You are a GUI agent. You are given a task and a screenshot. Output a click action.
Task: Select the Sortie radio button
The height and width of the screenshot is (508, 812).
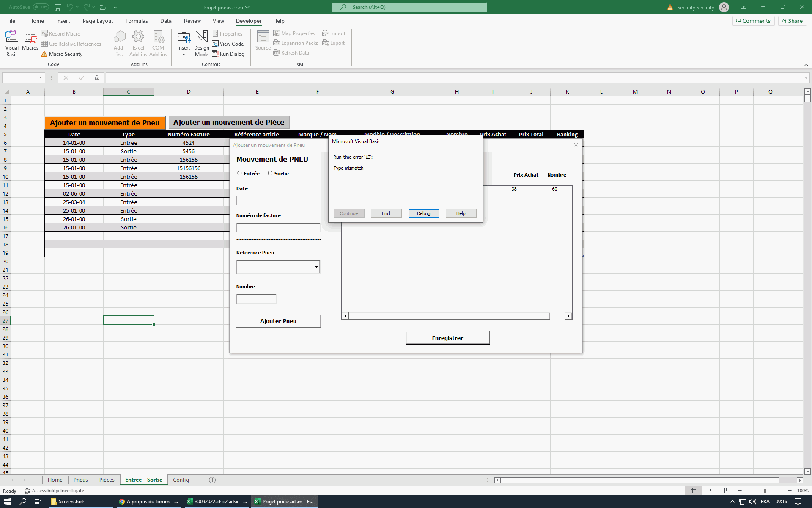click(270, 173)
